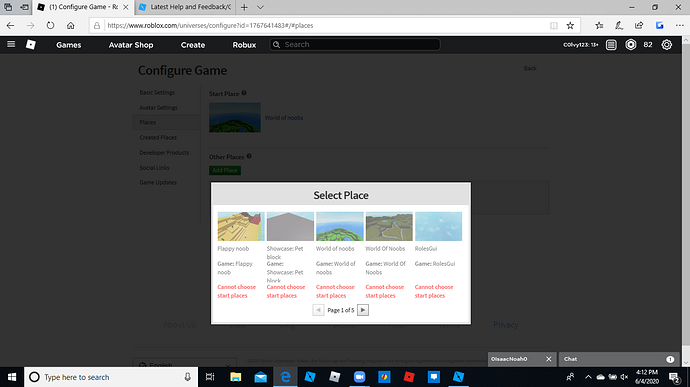690x387 pixels.
Task: Click the Start Place help icon
Action: [244, 93]
